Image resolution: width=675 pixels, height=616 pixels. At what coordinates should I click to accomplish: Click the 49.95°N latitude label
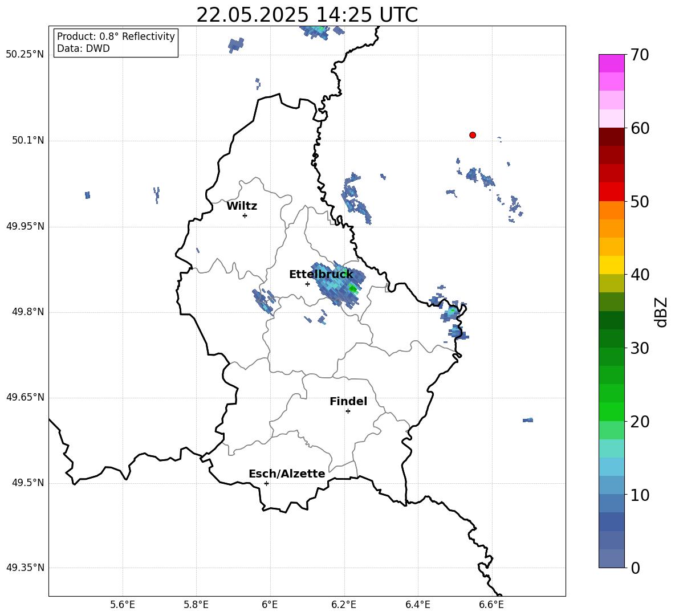(25, 226)
